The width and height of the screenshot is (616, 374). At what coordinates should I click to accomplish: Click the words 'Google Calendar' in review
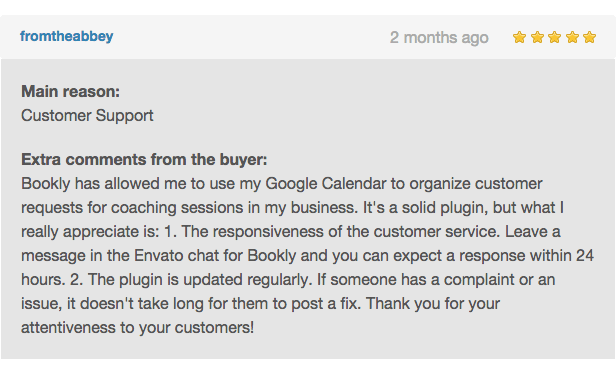[326, 184]
